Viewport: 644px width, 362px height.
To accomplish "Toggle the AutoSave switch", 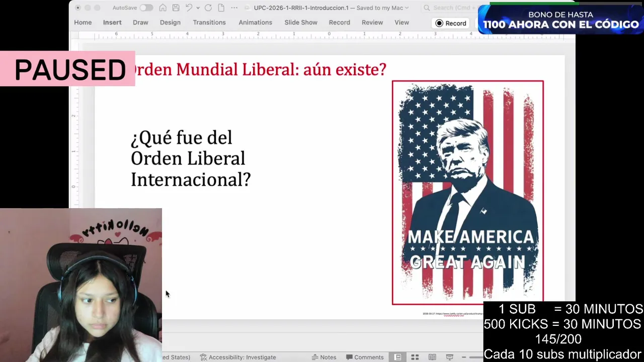I will (x=146, y=8).
